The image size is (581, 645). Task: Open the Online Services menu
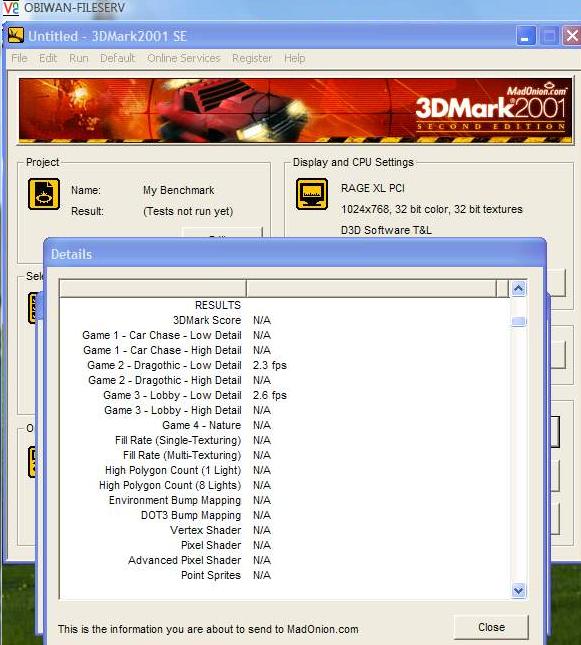[184, 58]
